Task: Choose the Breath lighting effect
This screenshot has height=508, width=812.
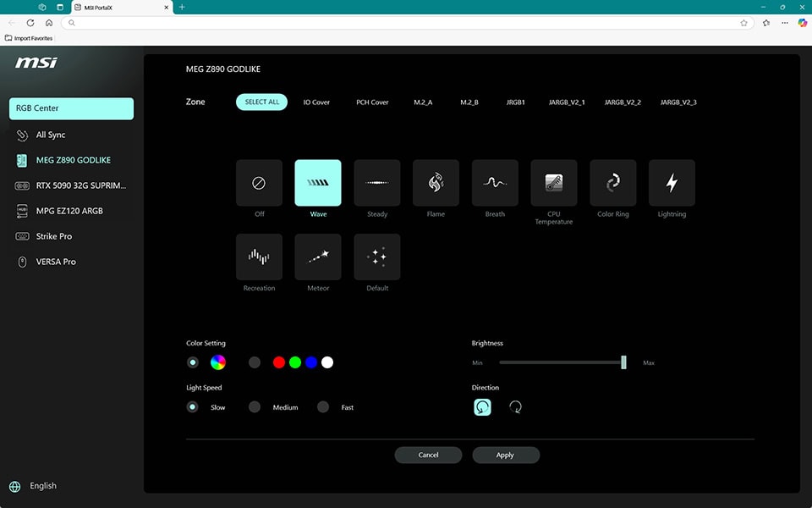Action: click(495, 182)
